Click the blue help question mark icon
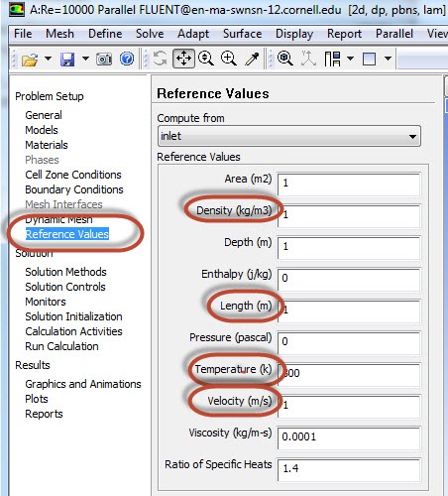 pos(127,59)
